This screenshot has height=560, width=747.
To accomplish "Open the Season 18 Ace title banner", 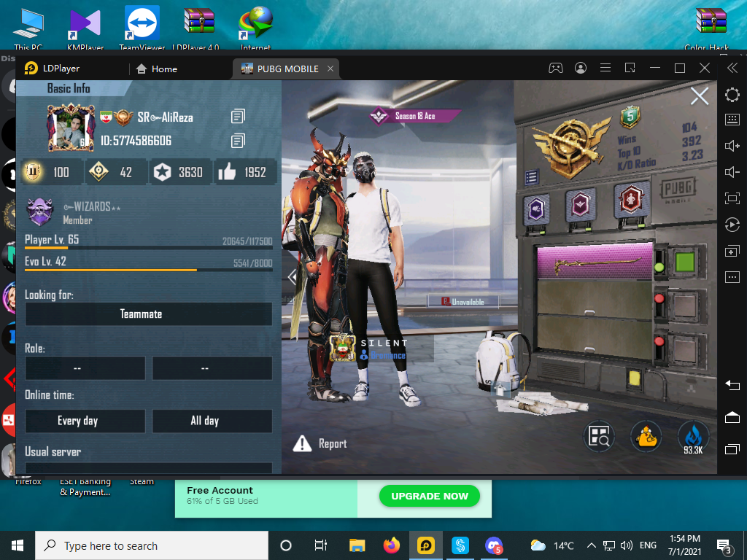I will pyautogui.click(x=414, y=116).
